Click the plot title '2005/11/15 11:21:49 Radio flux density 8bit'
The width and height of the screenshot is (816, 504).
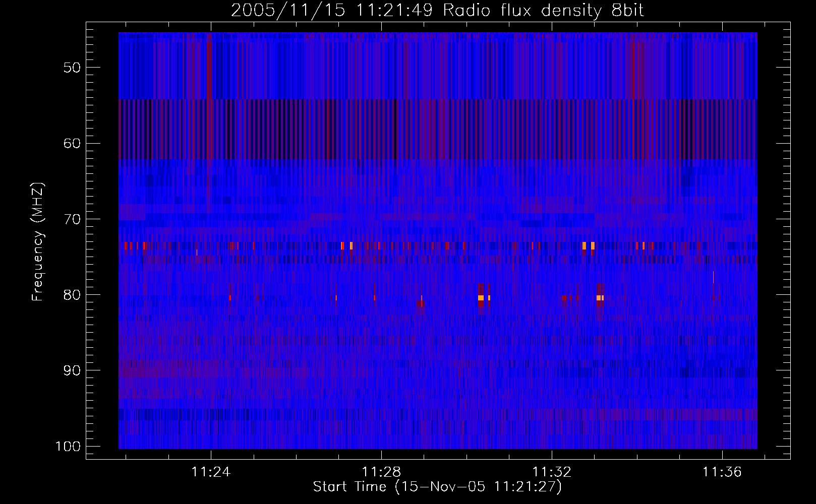tap(438, 11)
